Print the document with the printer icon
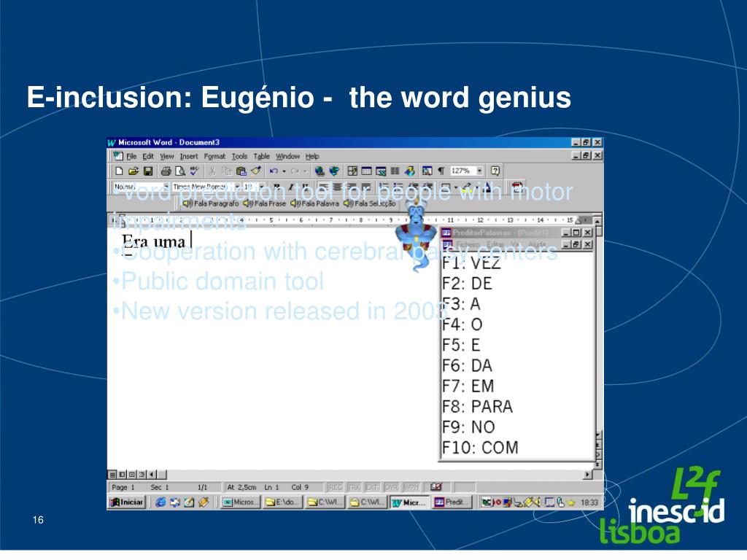 pyautogui.click(x=166, y=171)
